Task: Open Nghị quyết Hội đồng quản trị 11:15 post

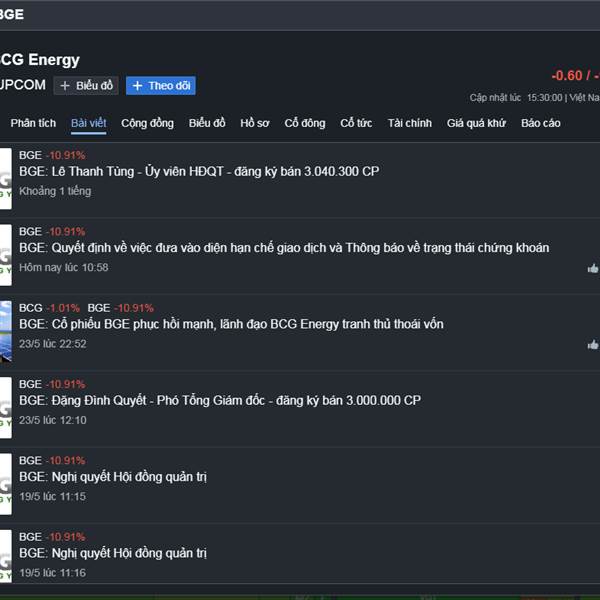Action: tap(113, 477)
